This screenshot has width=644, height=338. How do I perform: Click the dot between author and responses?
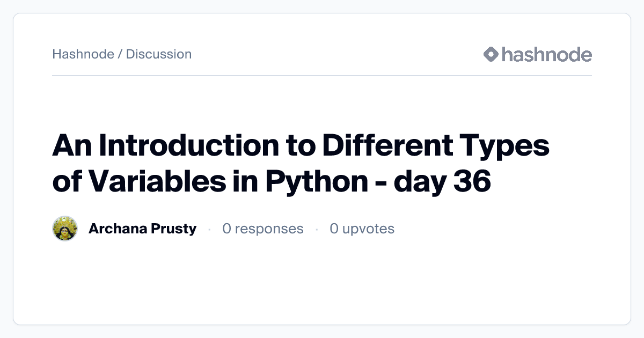click(x=209, y=229)
